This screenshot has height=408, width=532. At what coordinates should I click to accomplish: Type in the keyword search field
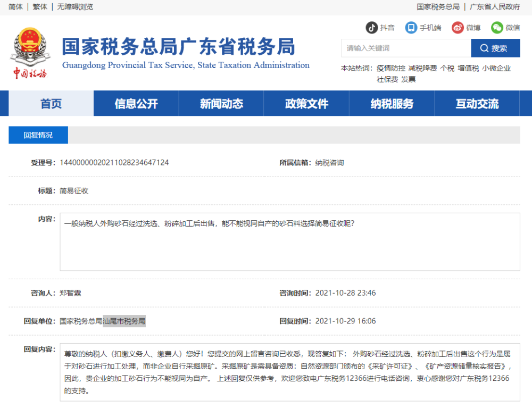[x=406, y=48]
